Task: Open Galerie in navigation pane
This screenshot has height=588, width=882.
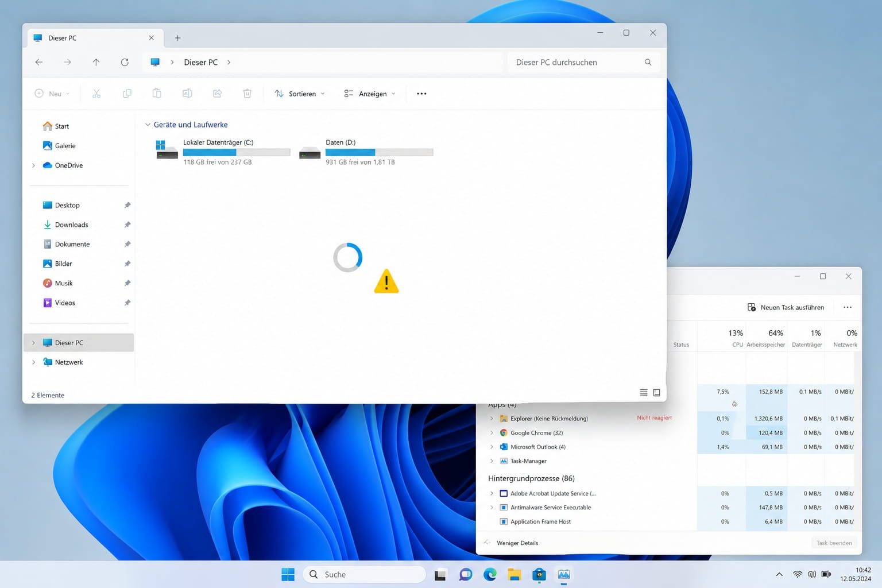Action: click(59, 146)
